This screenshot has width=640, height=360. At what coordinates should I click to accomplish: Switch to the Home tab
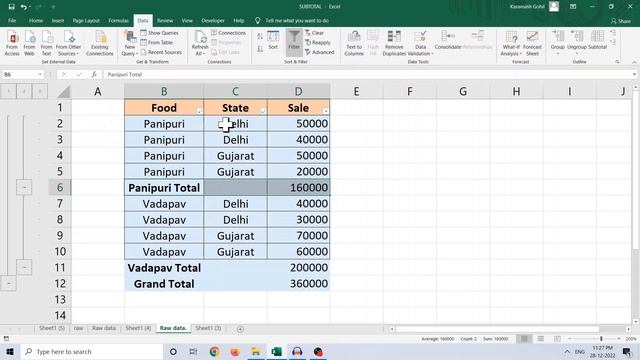coord(36,20)
